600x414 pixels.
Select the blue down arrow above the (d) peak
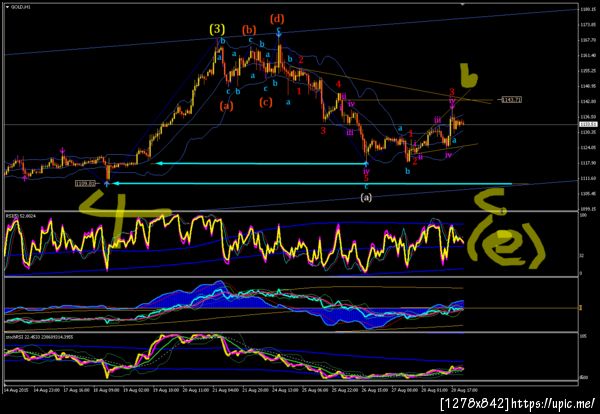pyautogui.click(x=279, y=34)
